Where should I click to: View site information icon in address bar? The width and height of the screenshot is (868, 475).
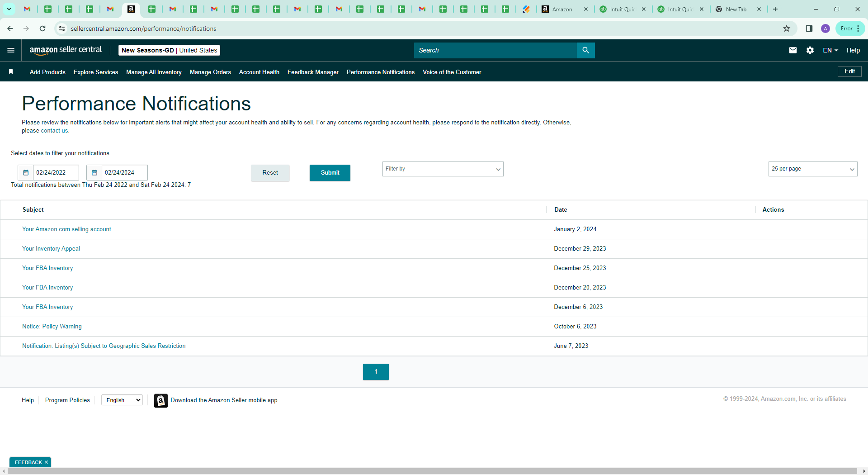coord(62,28)
